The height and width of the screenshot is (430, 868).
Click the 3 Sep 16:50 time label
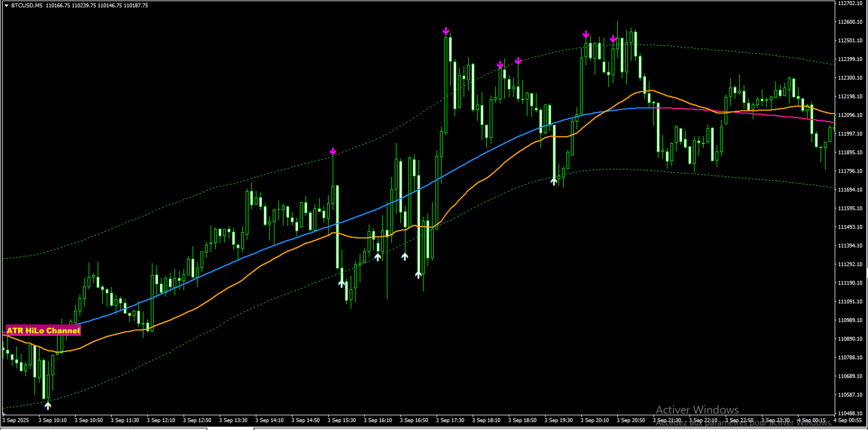click(414, 420)
